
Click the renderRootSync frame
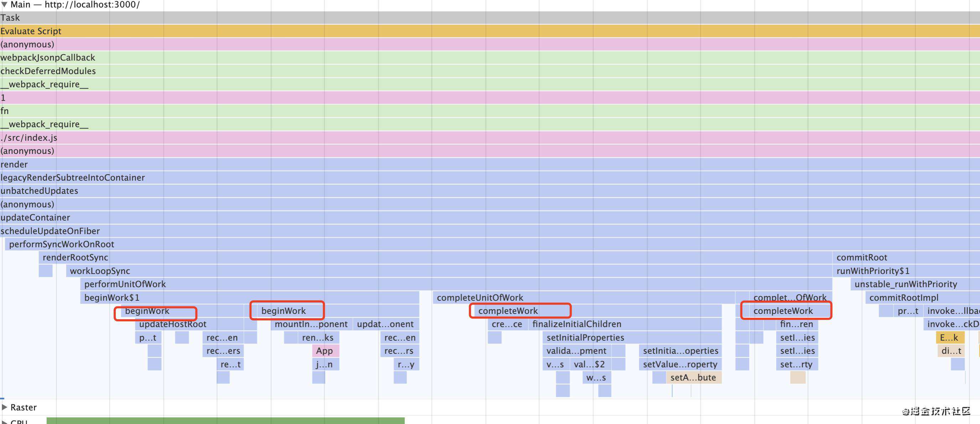(x=435, y=258)
